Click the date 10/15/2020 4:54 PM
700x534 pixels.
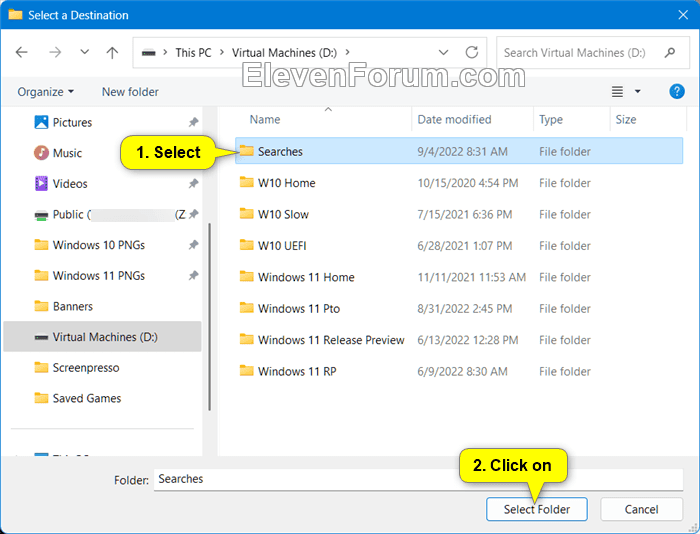click(x=467, y=183)
